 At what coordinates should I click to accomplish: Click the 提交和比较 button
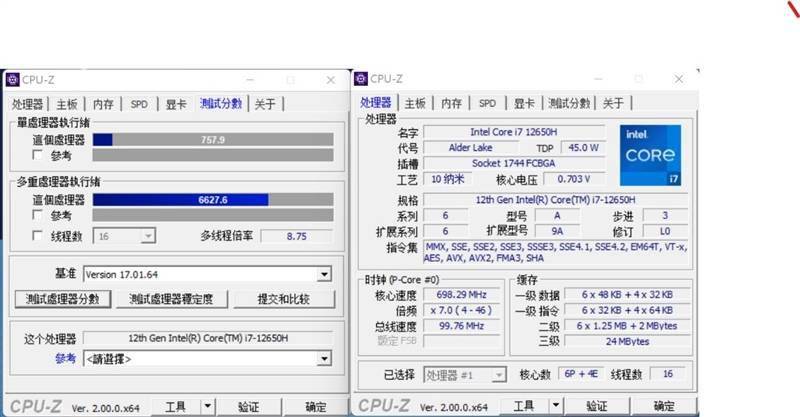tap(284, 299)
